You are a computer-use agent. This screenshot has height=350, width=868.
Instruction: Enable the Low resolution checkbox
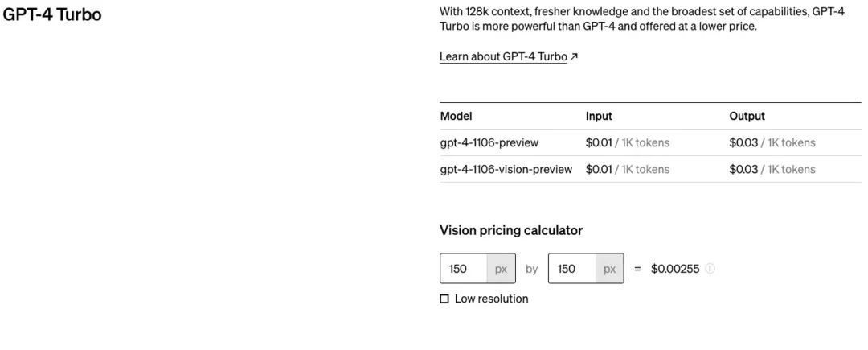click(x=444, y=299)
